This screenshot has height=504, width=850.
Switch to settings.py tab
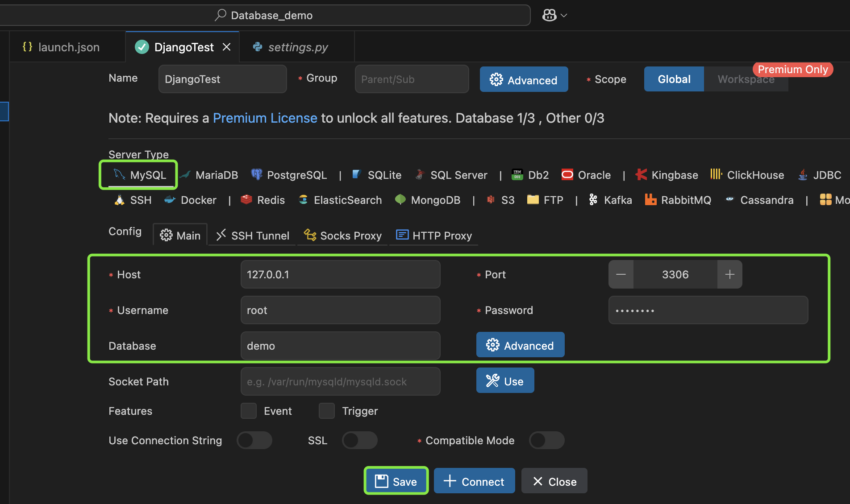297,47
